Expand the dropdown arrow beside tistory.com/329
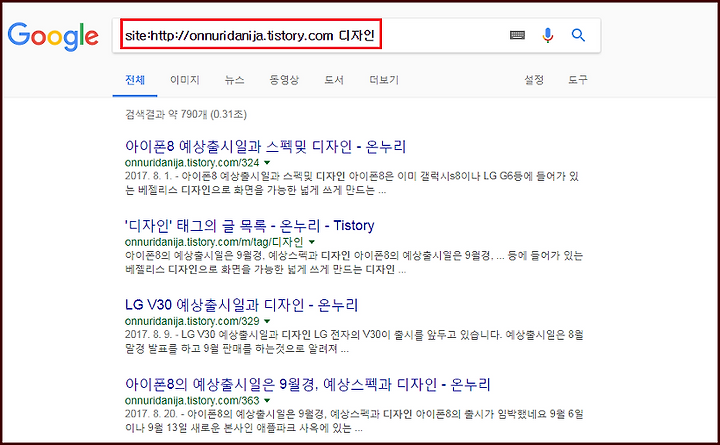 [267, 321]
